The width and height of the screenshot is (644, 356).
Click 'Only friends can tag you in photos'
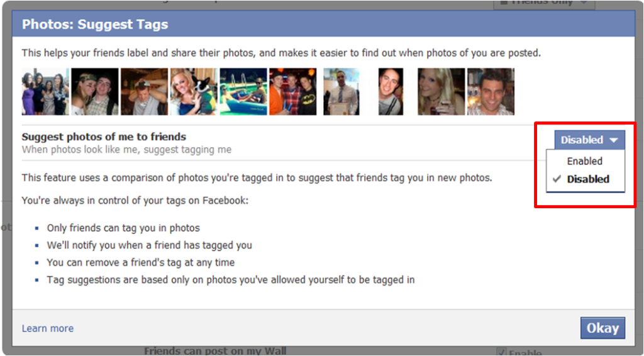[x=123, y=228]
